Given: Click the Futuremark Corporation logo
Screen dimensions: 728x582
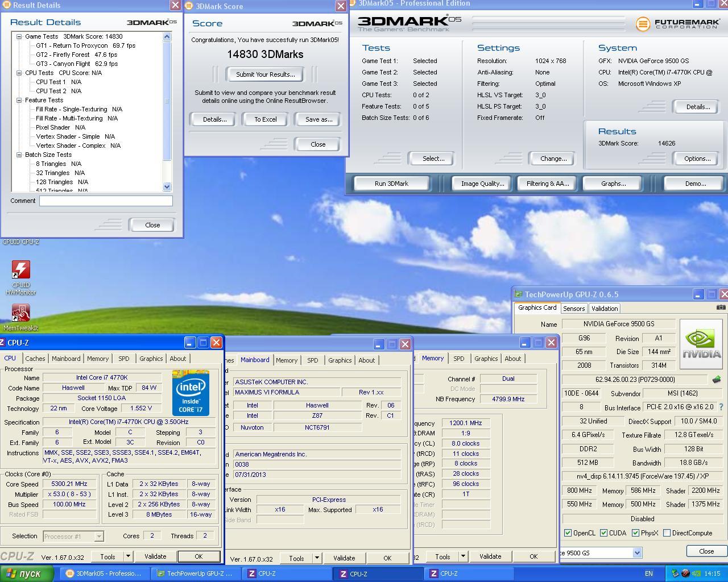Looking at the screenshot, I should pos(677,24).
